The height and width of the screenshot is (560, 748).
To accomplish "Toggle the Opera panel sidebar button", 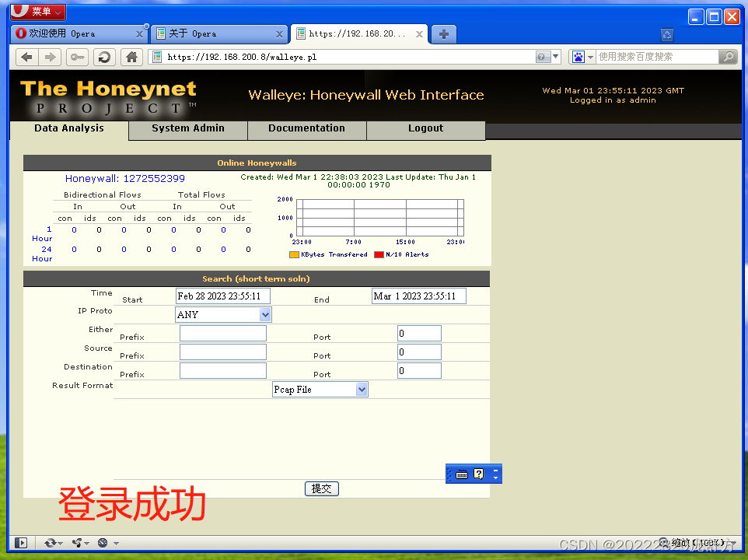I will tap(21, 543).
